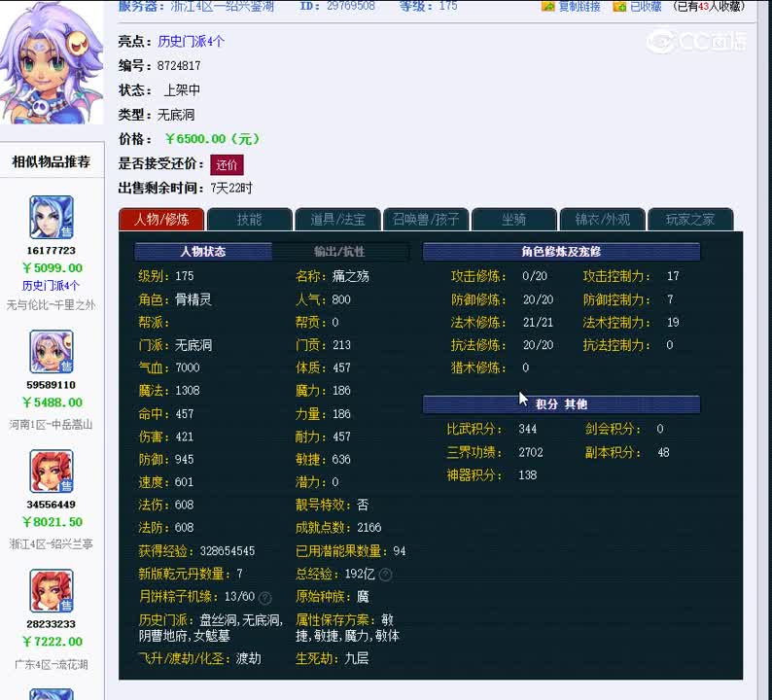The image size is (772, 700).
Task: Switch to 输出/抗性 sub-tab
Action: pyautogui.click(x=339, y=252)
